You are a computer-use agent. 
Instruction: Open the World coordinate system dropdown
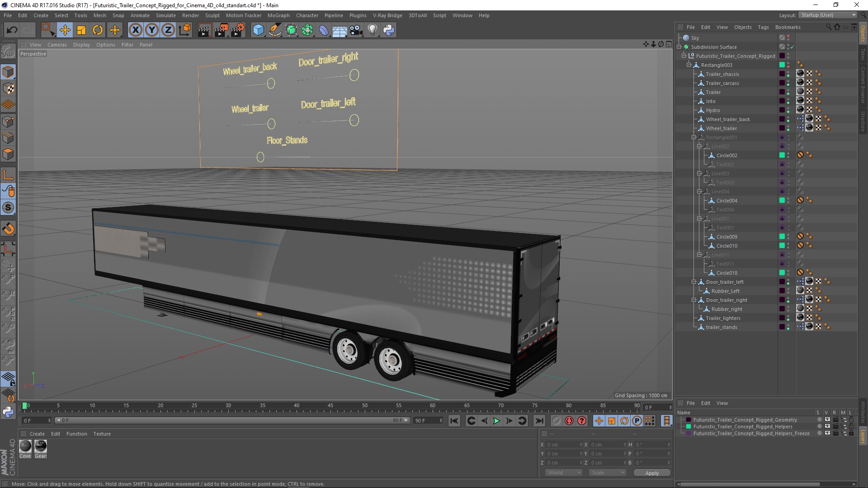click(x=563, y=473)
